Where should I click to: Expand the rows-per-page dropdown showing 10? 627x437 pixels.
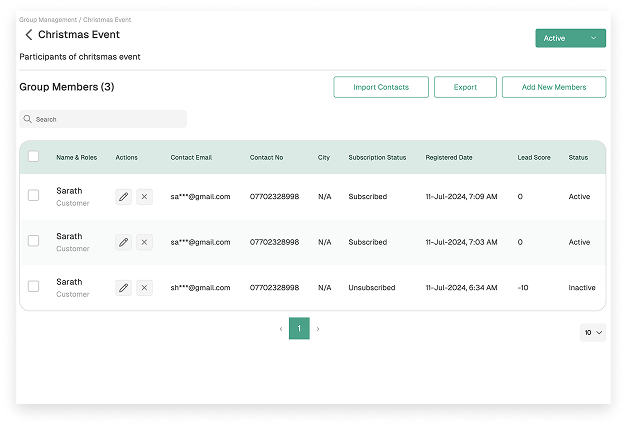coord(592,332)
